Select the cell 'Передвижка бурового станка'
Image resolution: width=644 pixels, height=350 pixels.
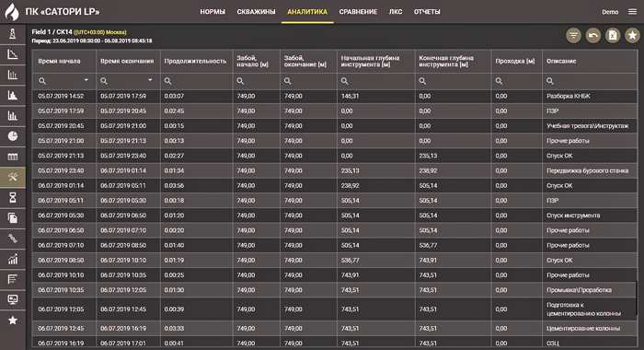click(590, 170)
